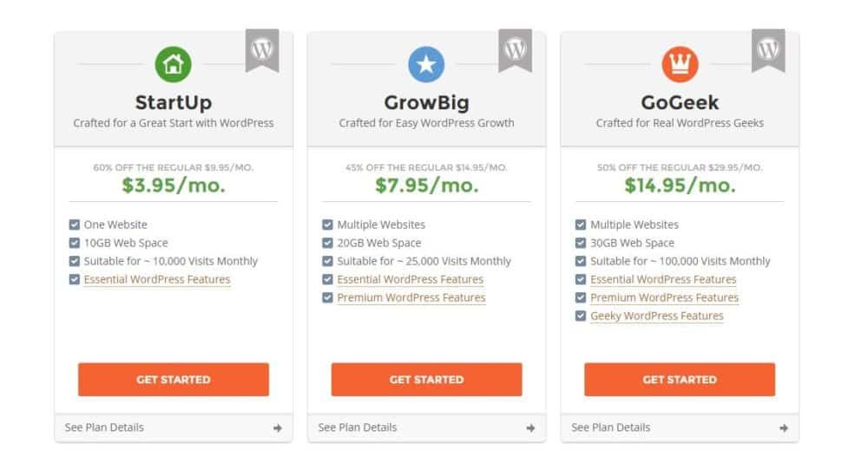The image size is (868, 457).
Task: Click the green StartUp house icon
Action: [x=173, y=63]
